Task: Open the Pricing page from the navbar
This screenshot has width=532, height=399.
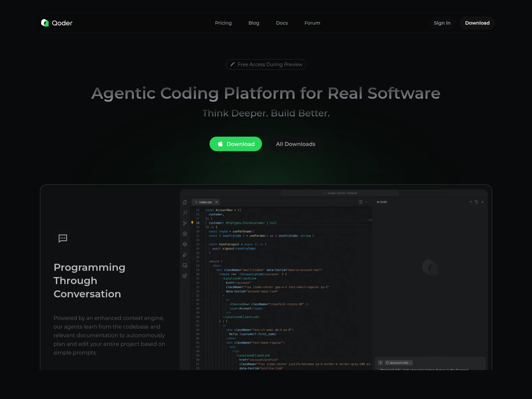Action: 223,23
